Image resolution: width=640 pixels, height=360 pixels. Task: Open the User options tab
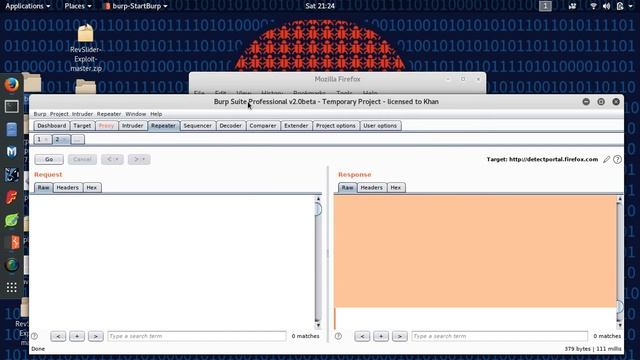pos(380,126)
